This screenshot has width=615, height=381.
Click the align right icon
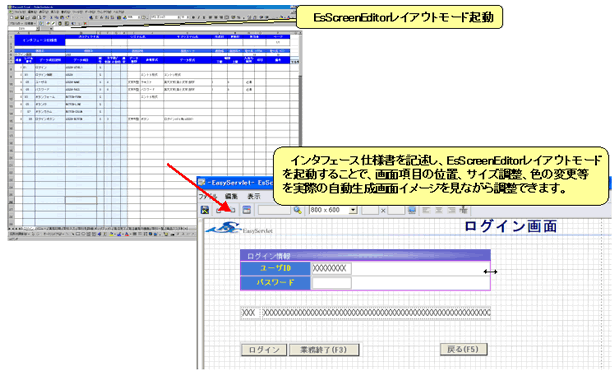451,210
